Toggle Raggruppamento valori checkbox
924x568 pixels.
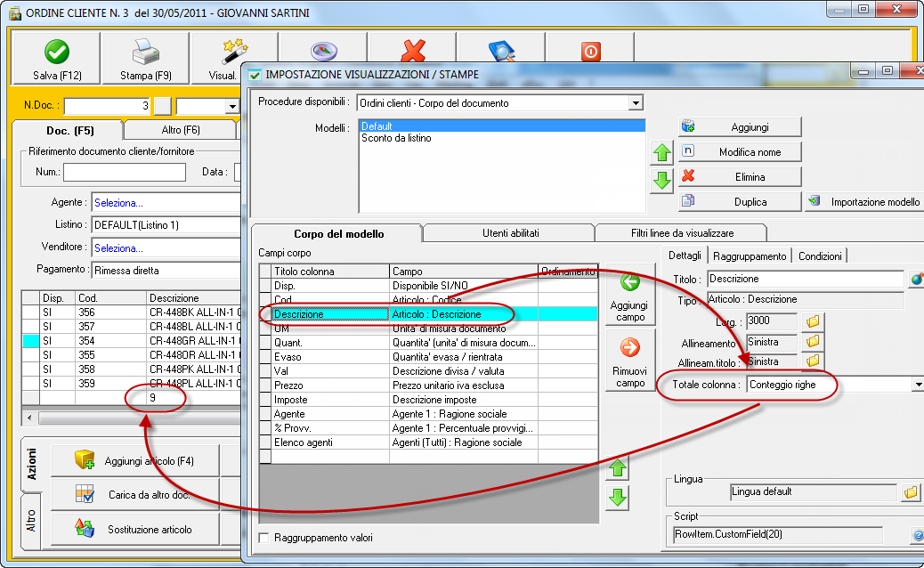tap(264, 538)
